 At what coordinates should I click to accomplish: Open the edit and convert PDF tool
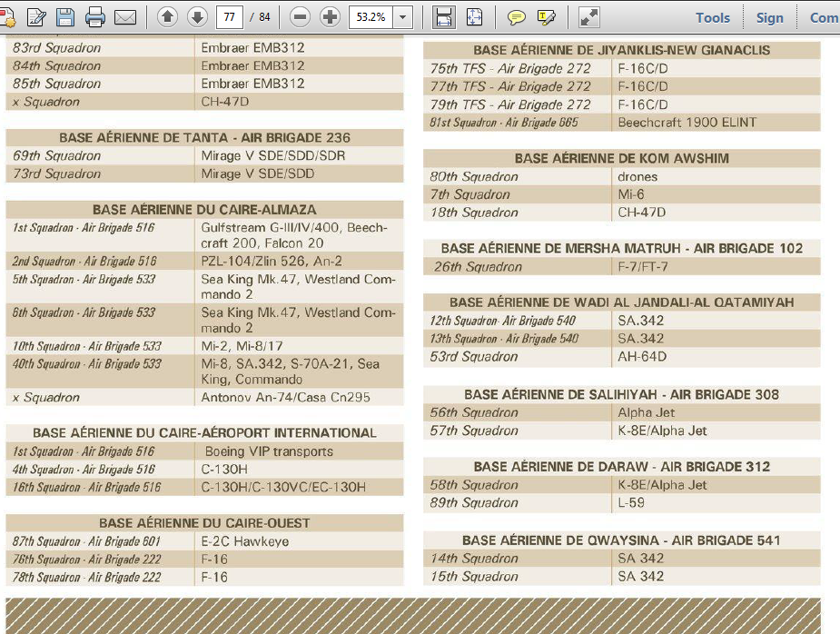coord(36,17)
